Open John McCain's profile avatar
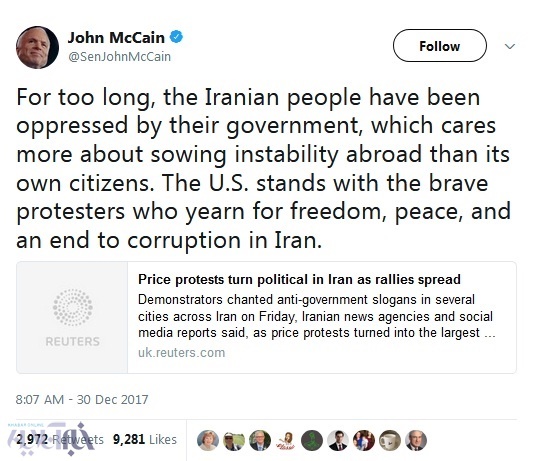The width and height of the screenshot is (544, 461). pos(37,47)
